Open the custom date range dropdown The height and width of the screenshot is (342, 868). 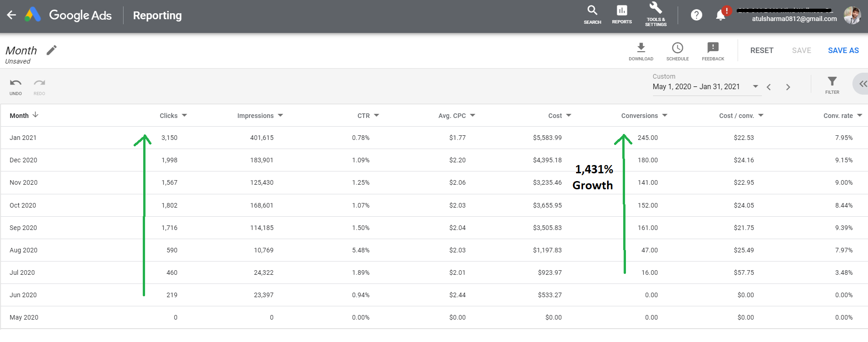coord(755,86)
